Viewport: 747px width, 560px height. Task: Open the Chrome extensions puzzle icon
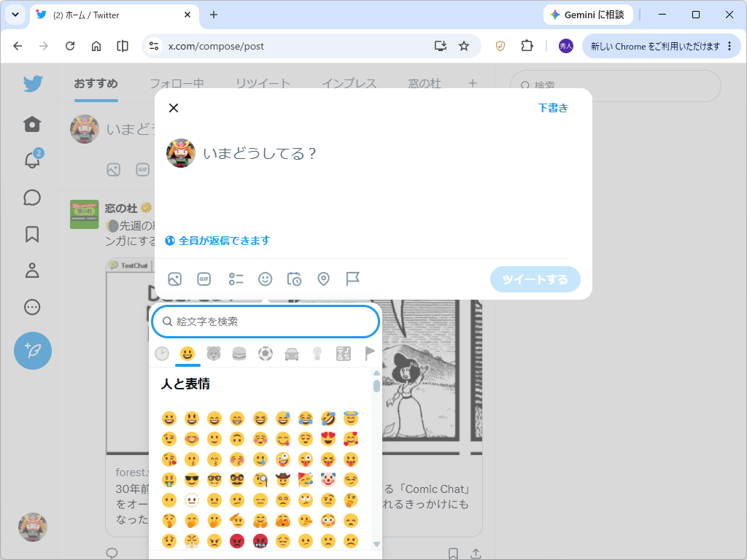[x=527, y=46]
